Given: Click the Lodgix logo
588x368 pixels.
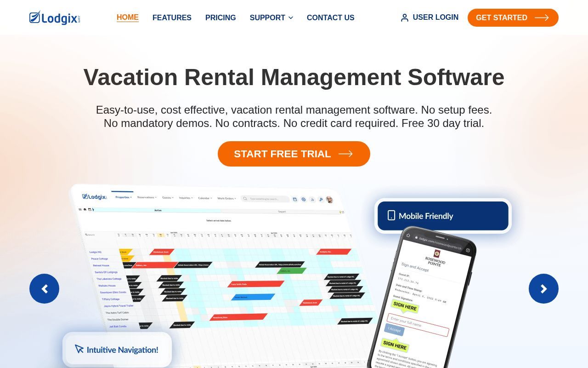Looking at the screenshot, I should tap(55, 17).
